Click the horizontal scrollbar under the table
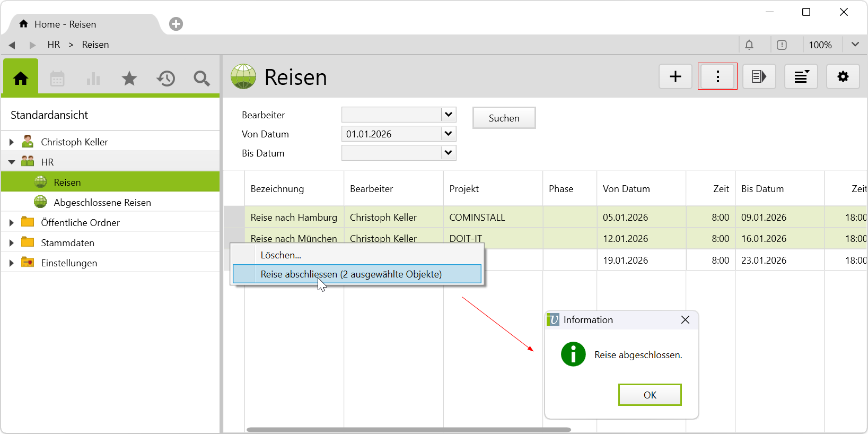This screenshot has height=434, width=868. point(408,430)
